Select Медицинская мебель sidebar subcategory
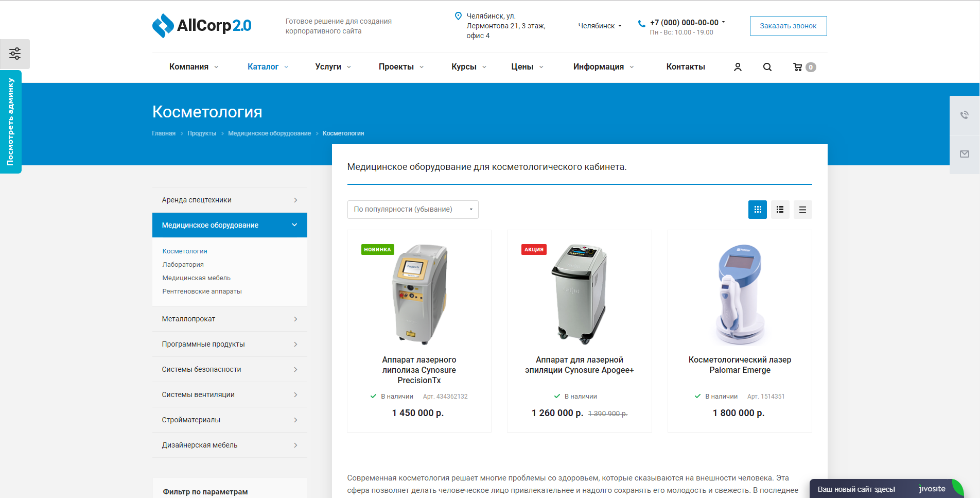The height and width of the screenshot is (498, 980). tap(196, 278)
